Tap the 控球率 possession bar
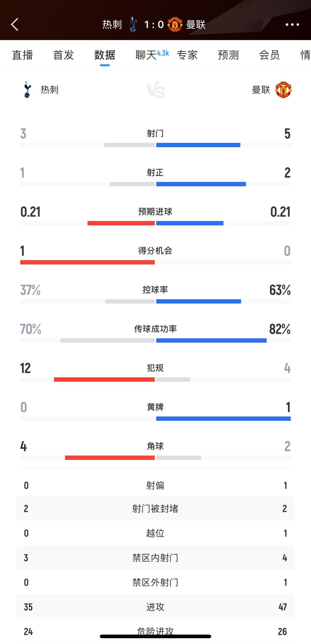The image size is (311, 644). point(155,301)
